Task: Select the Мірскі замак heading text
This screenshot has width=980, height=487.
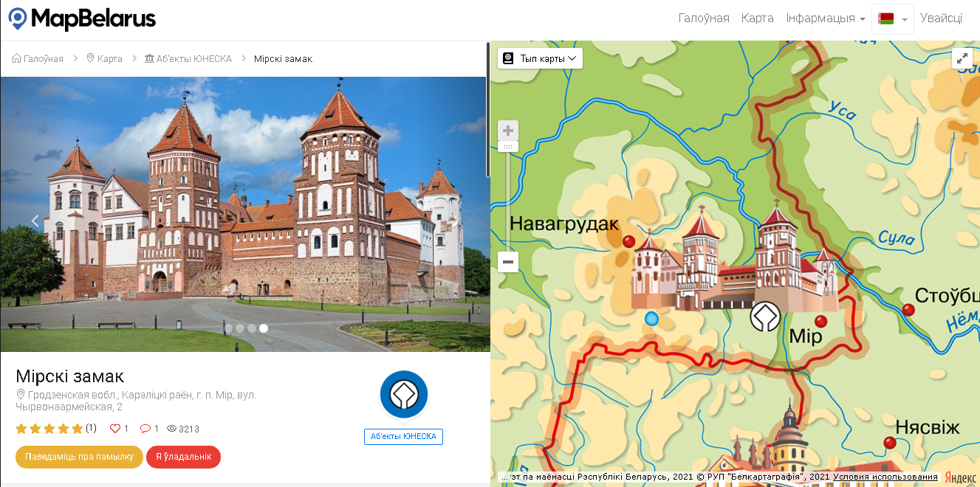Action: (70, 376)
